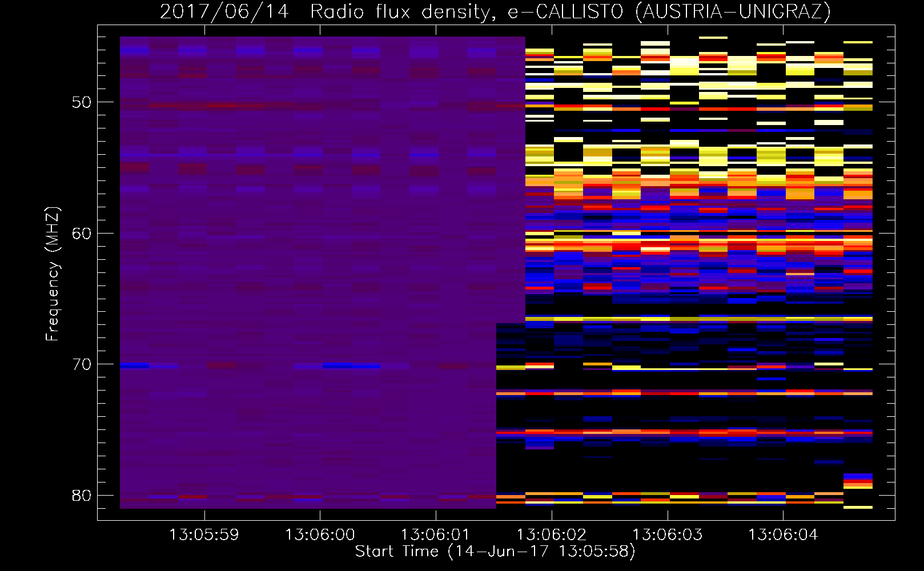
Task: Click the 80 MHz frequency tick label
Action: 82,496
